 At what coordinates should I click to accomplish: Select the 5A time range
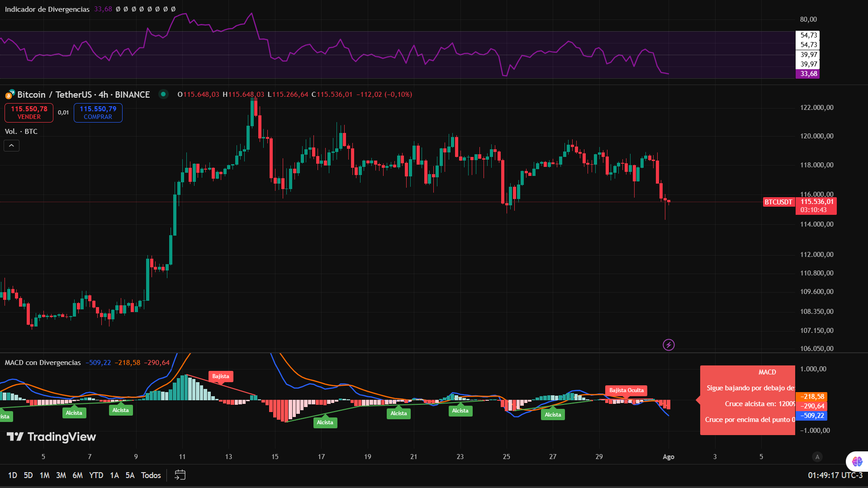coord(130,475)
